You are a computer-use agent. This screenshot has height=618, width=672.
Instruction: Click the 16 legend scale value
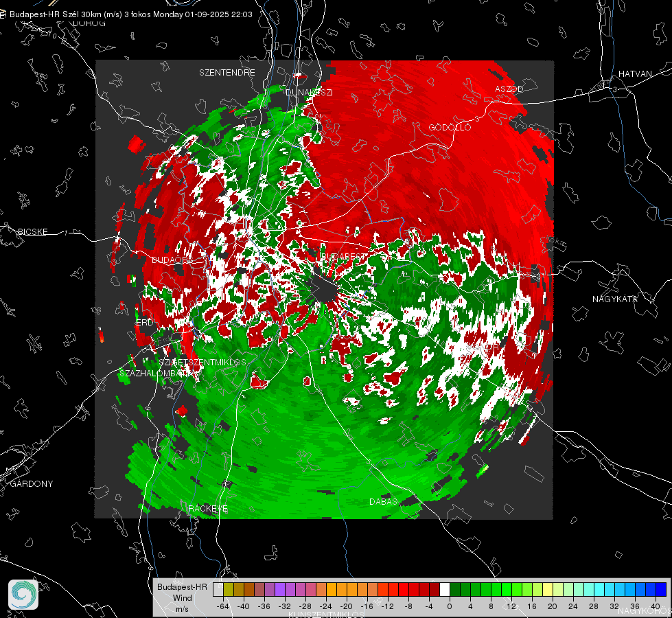(x=532, y=606)
